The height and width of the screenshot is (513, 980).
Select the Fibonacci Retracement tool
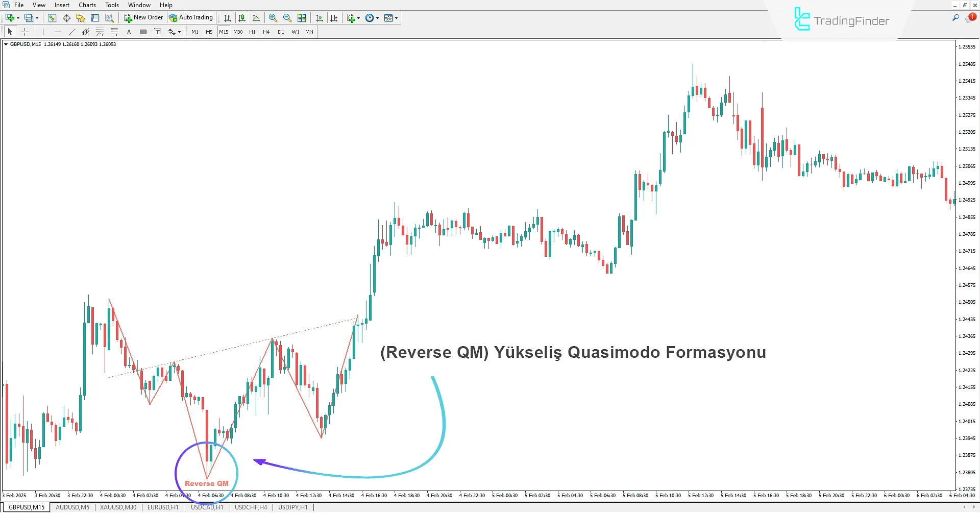tap(100, 31)
